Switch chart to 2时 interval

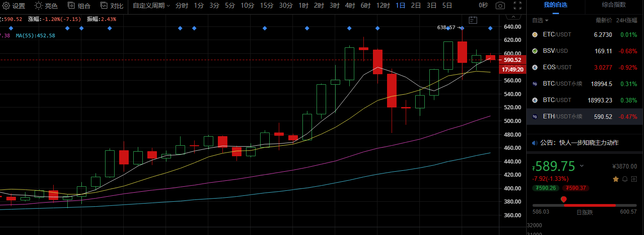[x=319, y=6]
